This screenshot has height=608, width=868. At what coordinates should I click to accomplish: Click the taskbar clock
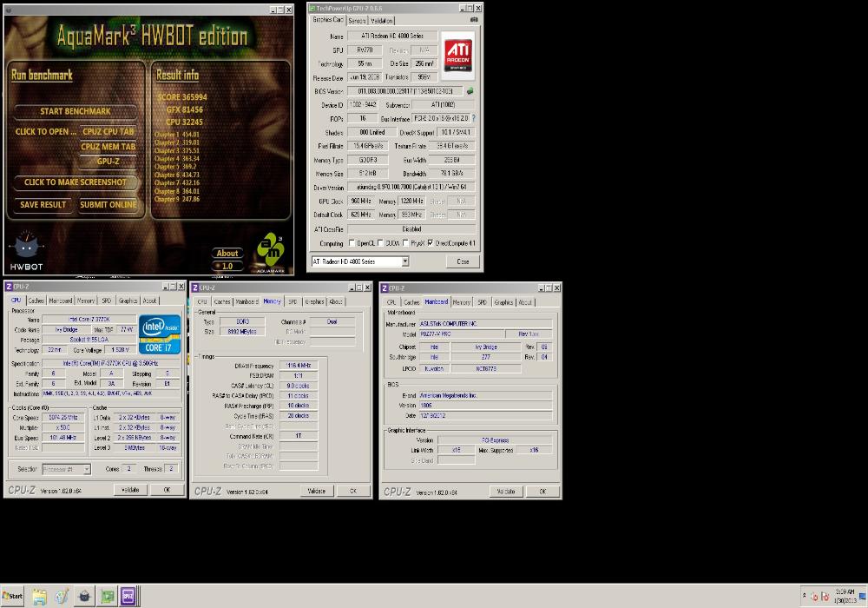(x=845, y=596)
